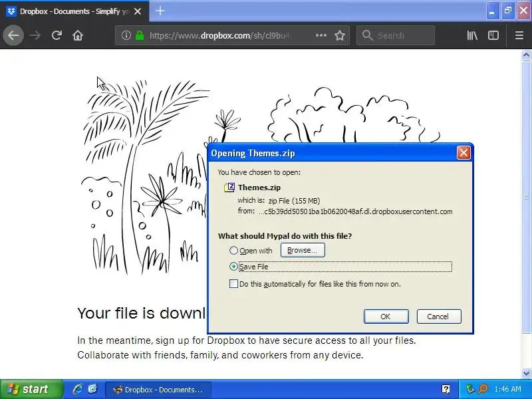Toggle the sidebar view icon
The width and height of the screenshot is (532, 399).
click(493, 35)
